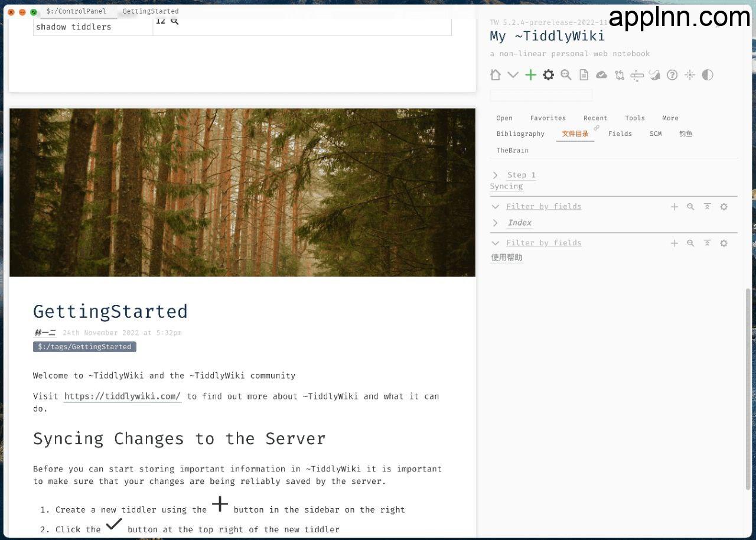Open advanced search magnifier icon
The height and width of the screenshot is (540, 756).
tap(566, 75)
